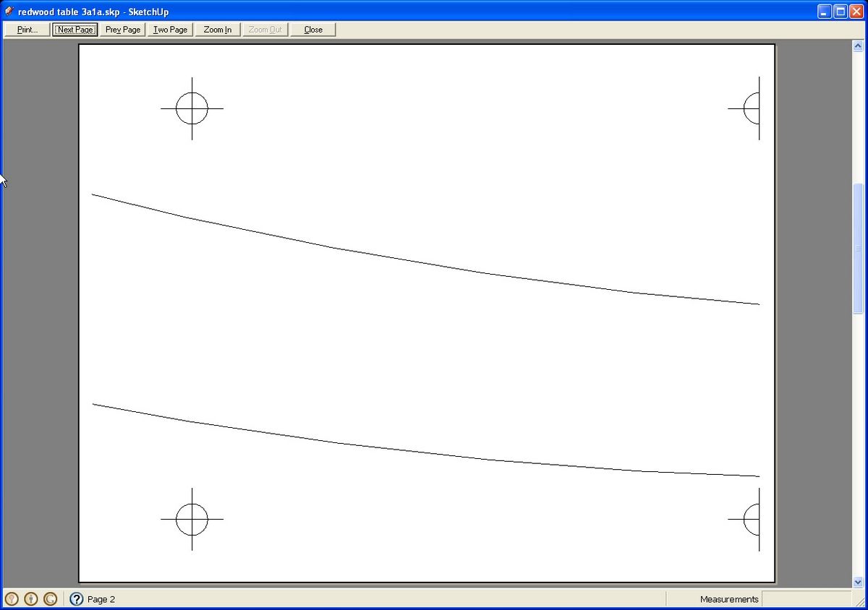Click the vertical scrollbar up arrow

point(859,46)
